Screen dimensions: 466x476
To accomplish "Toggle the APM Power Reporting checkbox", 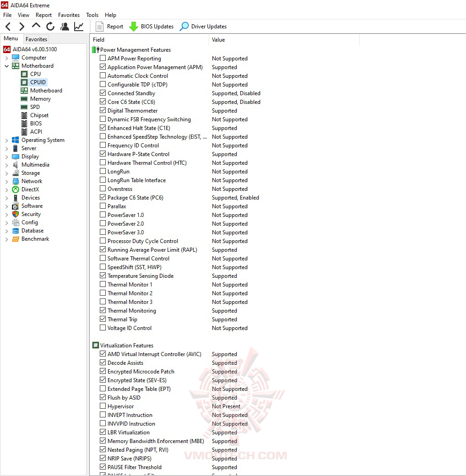I will coord(103,58).
